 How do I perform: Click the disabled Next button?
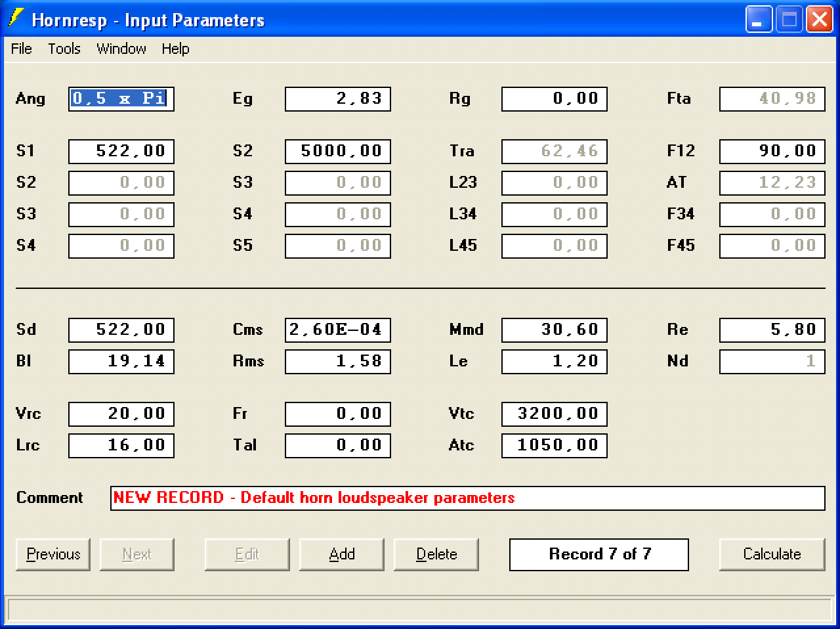point(137,554)
